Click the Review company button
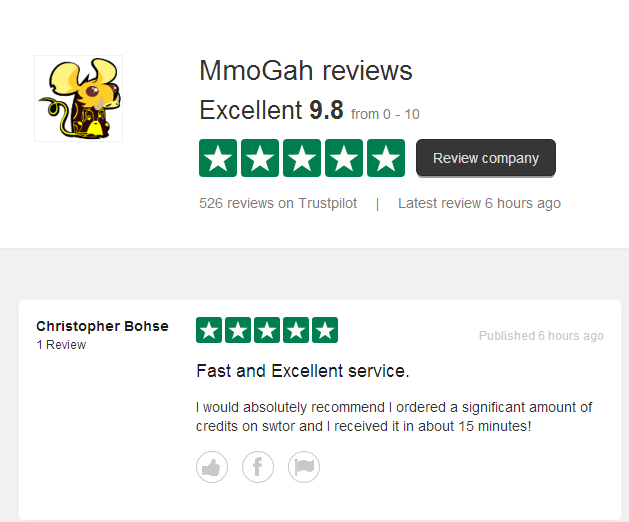The width and height of the screenshot is (629, 522). [x=486, y=158]
